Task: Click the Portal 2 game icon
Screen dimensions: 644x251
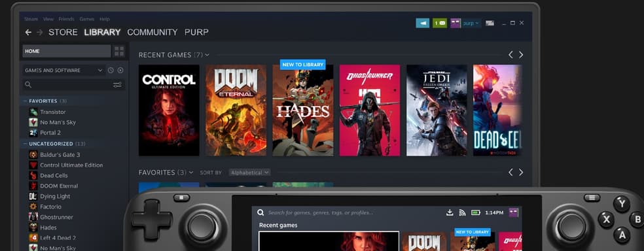Action: [x=33, y=133]
